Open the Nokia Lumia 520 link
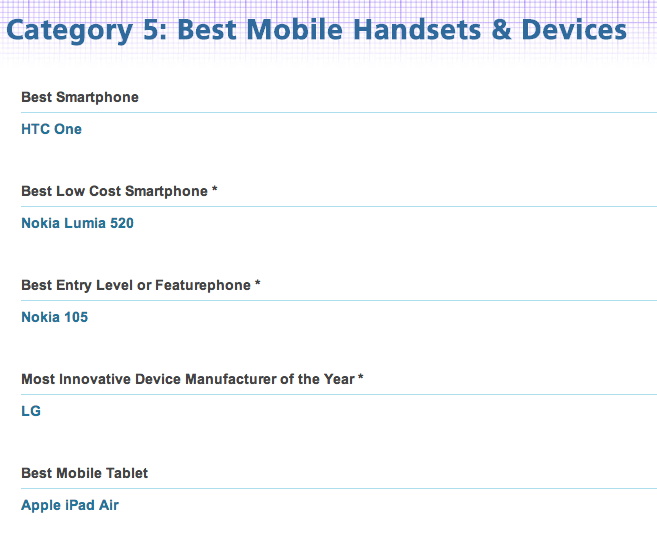 pyautogui.click(x=77, y=223)
